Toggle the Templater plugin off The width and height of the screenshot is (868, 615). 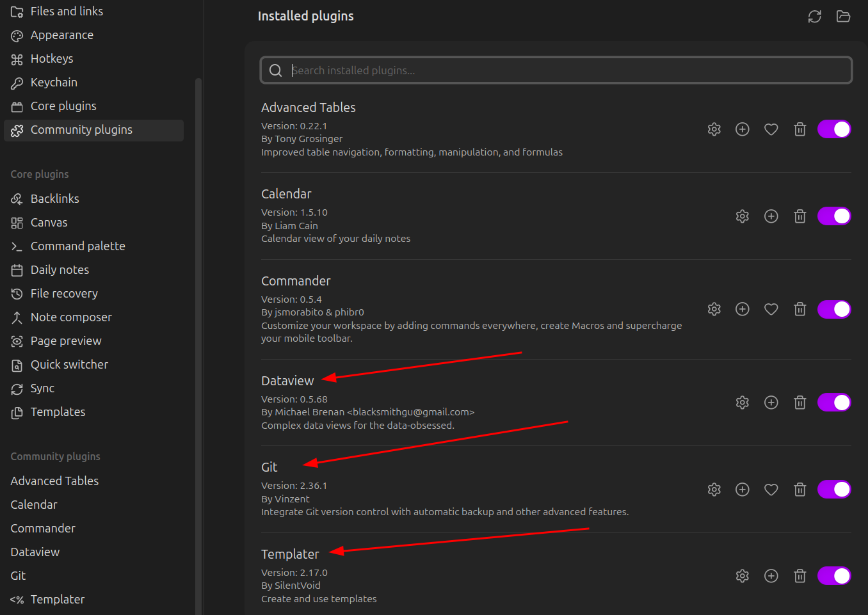tap(833, 576)
